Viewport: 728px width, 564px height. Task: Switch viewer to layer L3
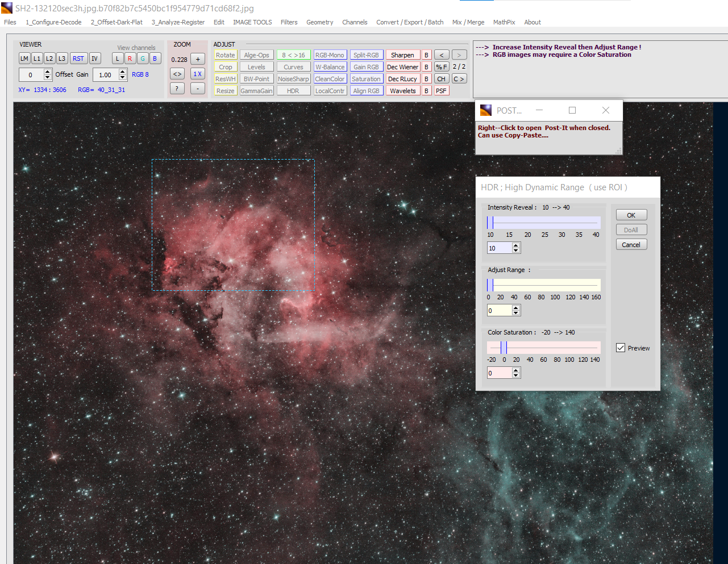62,59
